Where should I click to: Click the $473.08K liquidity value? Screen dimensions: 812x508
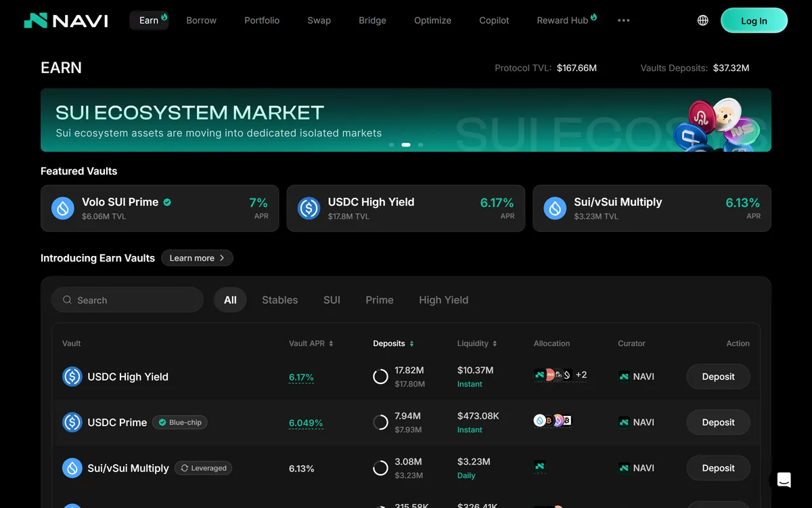pos(478,416)
